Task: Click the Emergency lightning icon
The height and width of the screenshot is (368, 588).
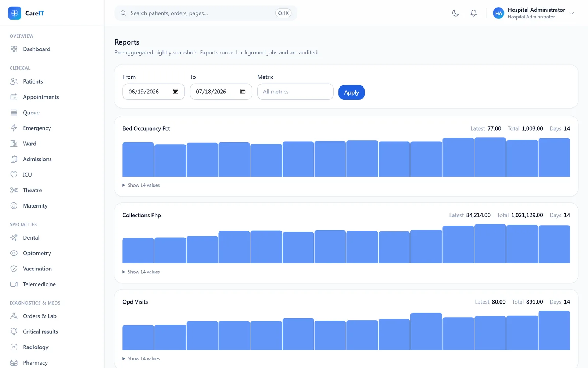Action: [14, 128]
